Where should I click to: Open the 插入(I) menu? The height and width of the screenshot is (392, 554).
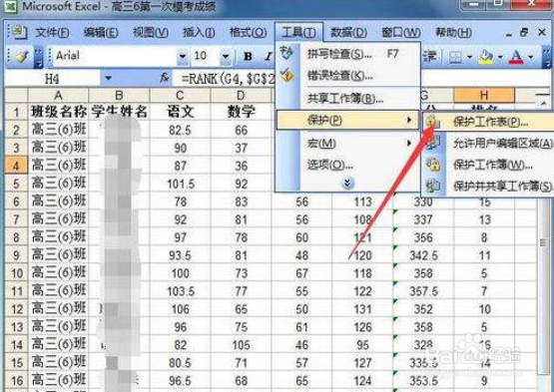click(199, 33)
